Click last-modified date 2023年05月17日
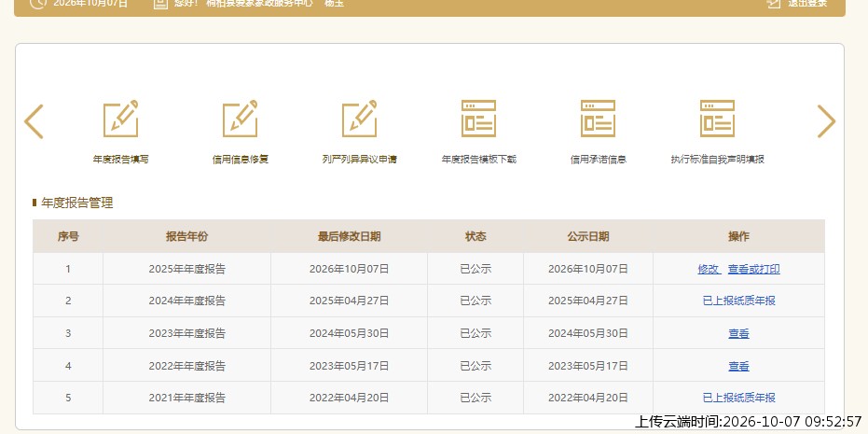Image resolution: width=868 pixels, height=434 pixels. (350, 367)
